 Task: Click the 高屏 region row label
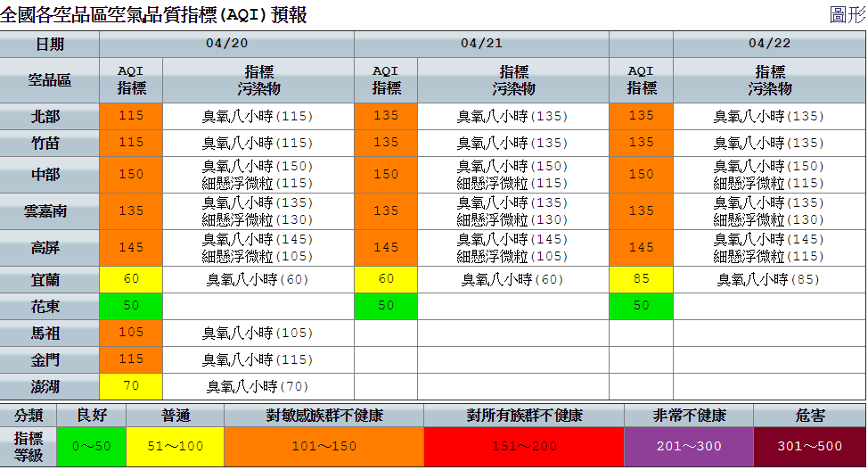[x=49, y=248]
